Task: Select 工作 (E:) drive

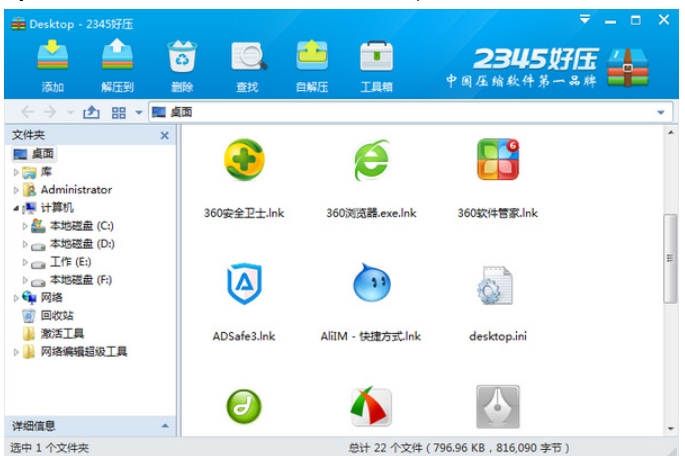Action: tap(61, 262)
